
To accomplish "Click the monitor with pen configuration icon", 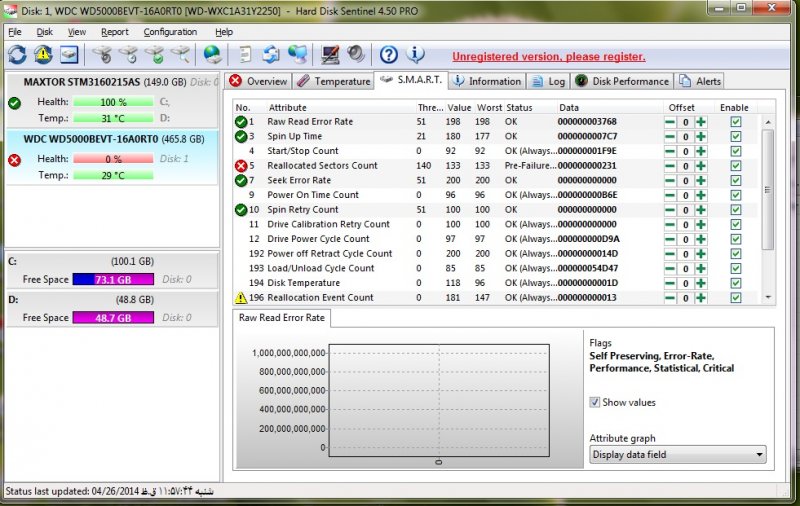I will pyautogui.click(x=330, y=54).
